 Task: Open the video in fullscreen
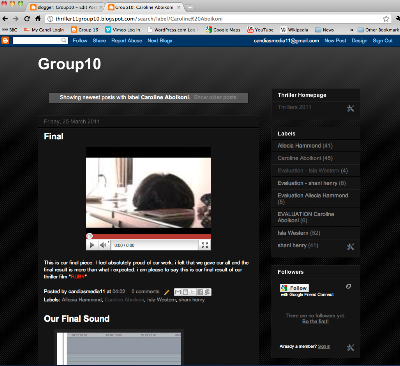[x=205, y=245]
